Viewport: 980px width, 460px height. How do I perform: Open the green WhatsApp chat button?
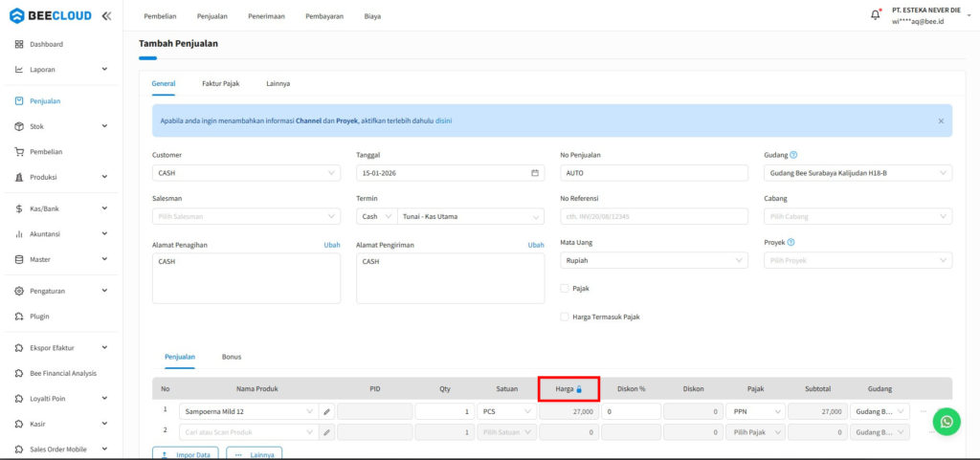(x=946, y=422)
